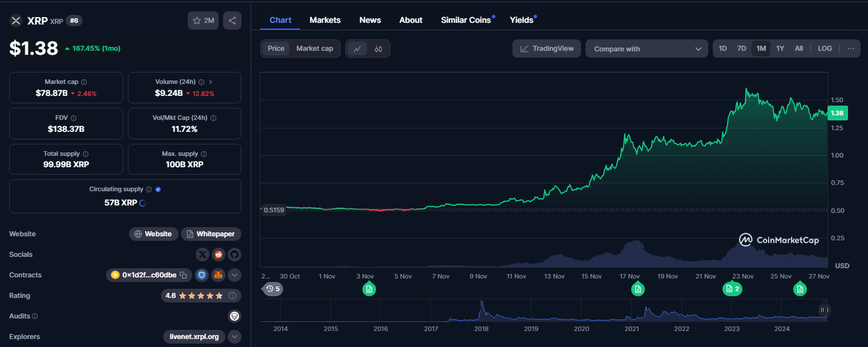This screenshot has width=868, height=347.
Task: Click the $78.87B market cap value
Action: [51, 93]
